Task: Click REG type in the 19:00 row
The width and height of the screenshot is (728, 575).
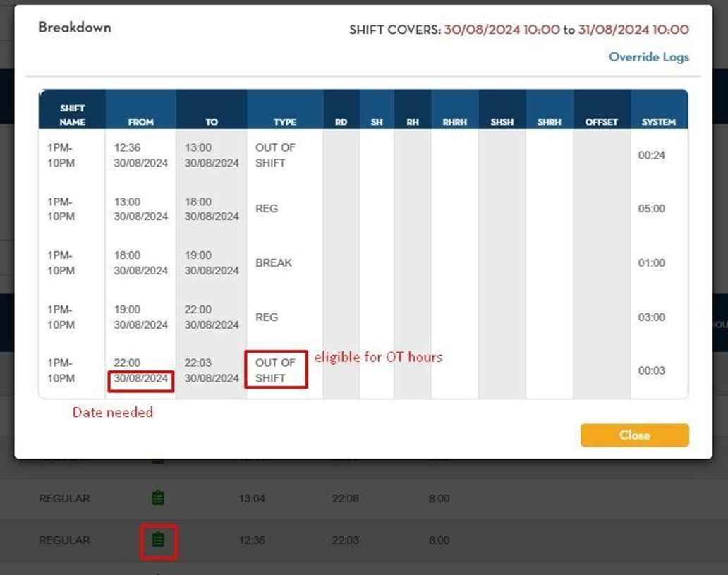Action: 267,317
